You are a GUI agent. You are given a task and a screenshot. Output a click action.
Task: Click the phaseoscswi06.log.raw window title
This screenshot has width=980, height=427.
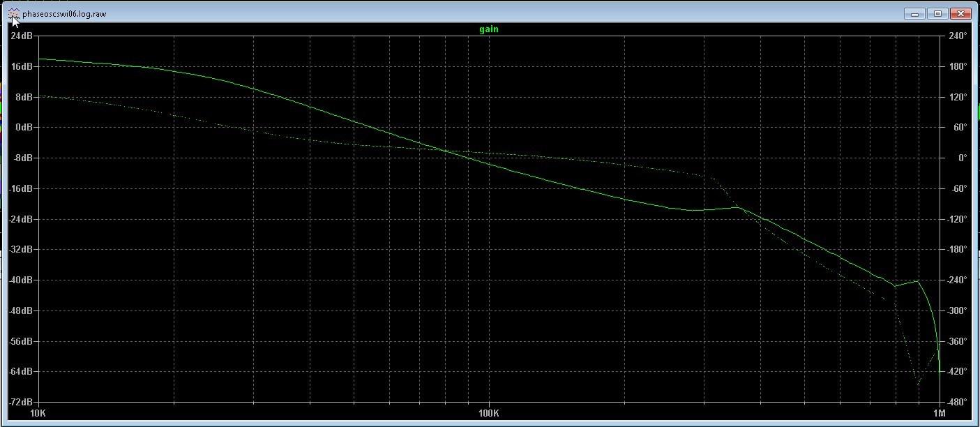(x=65, y=14)
